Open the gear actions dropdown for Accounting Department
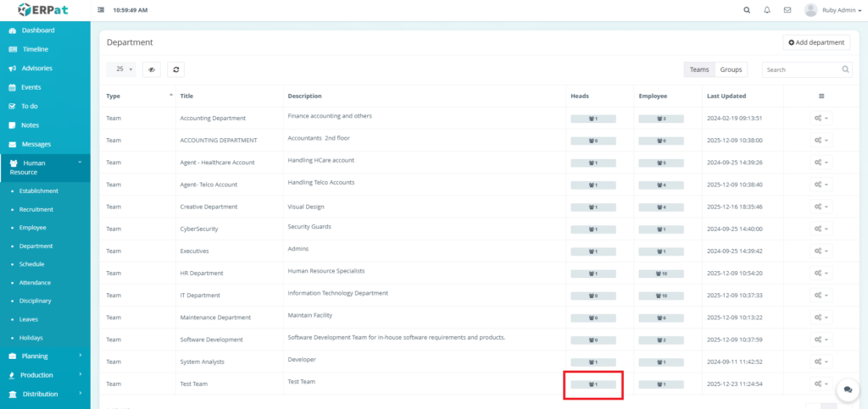 coord(820,119)
